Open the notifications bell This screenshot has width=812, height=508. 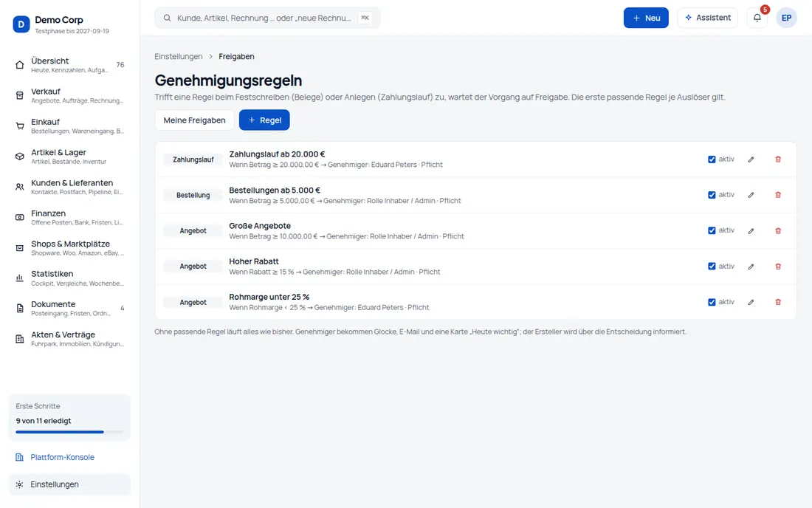coord(757,18)
